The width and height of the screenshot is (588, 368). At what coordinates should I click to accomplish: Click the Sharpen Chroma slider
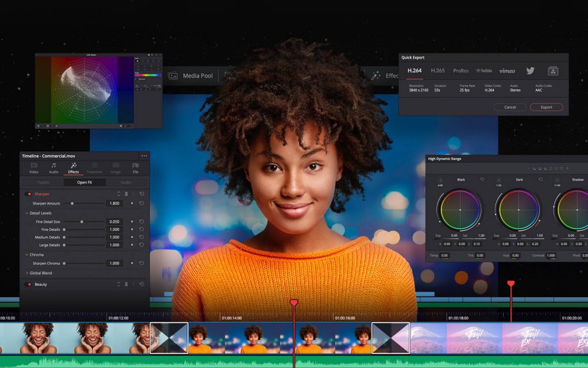pos(84,263)
